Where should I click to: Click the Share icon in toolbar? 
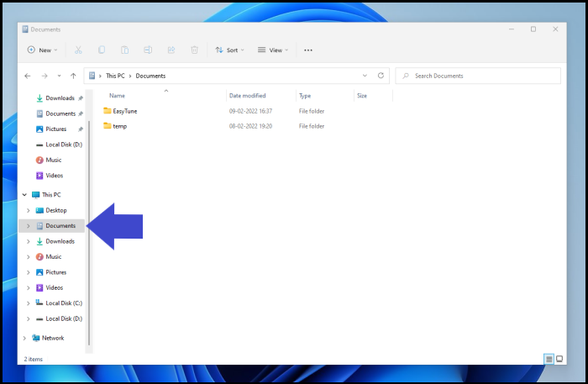(170, 50)
